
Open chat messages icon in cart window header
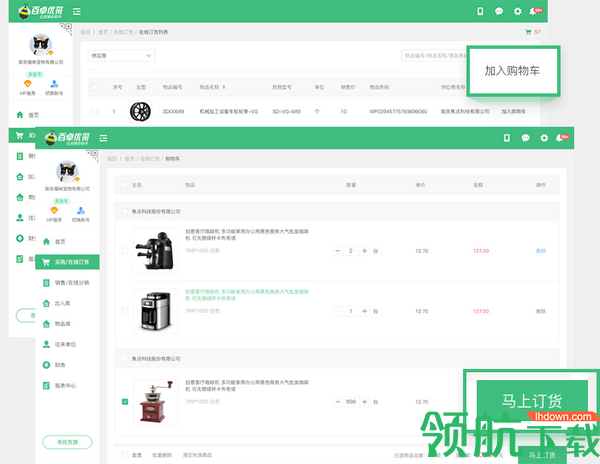525,138
